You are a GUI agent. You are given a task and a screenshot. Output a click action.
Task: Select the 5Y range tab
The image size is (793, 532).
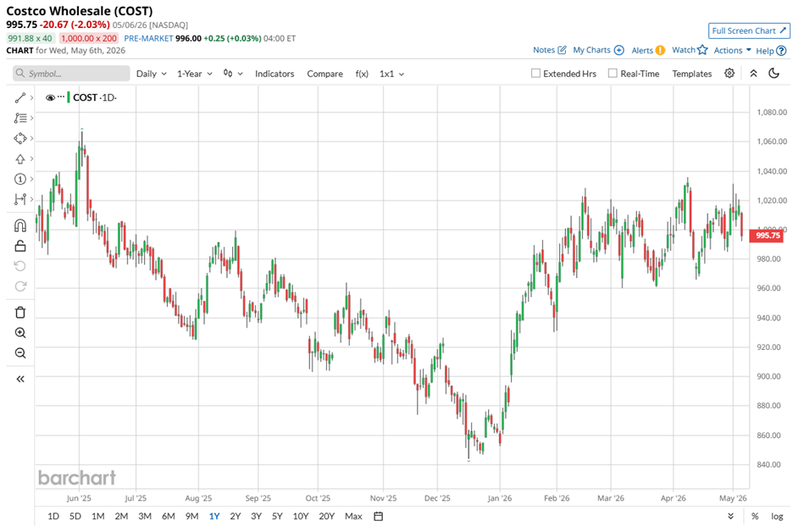pyautogui.click(x=277, y=516)
